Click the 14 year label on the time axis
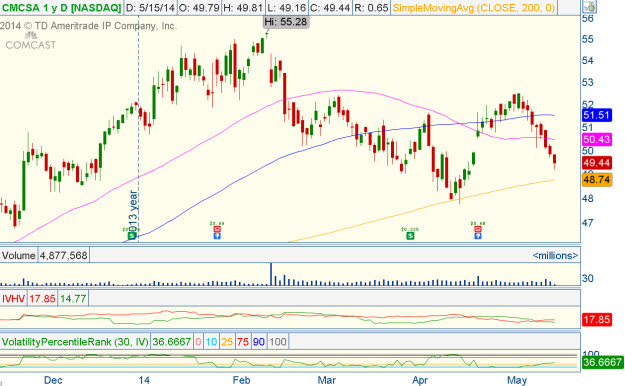 tap(144, 380)
